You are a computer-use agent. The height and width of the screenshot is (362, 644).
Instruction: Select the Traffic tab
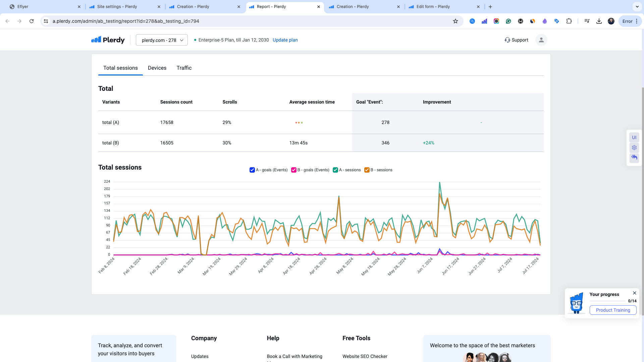point(184,68)
